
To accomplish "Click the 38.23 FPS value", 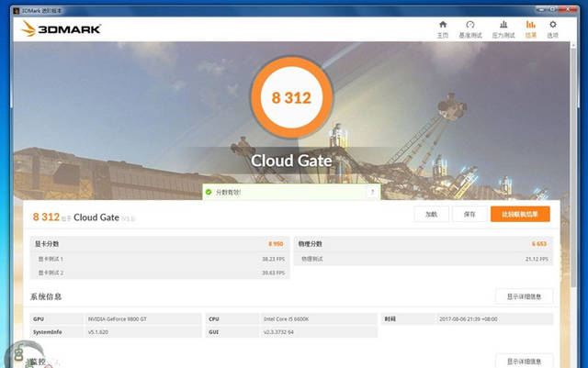I will point(274,259).
